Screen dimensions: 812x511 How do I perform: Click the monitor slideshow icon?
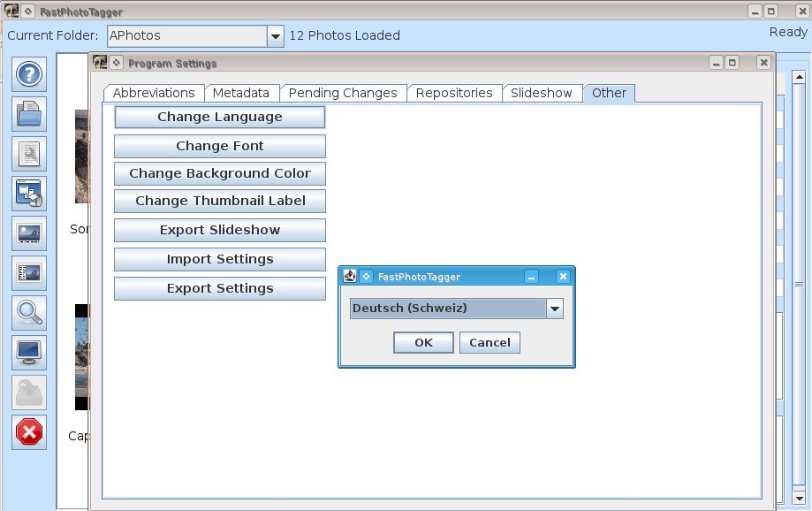30,353
